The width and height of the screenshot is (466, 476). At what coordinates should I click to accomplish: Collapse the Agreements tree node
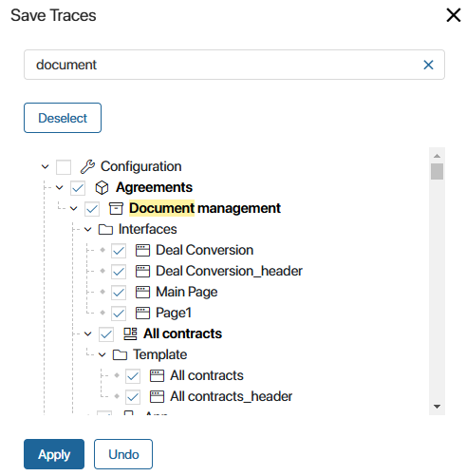[x=60, y=187]
